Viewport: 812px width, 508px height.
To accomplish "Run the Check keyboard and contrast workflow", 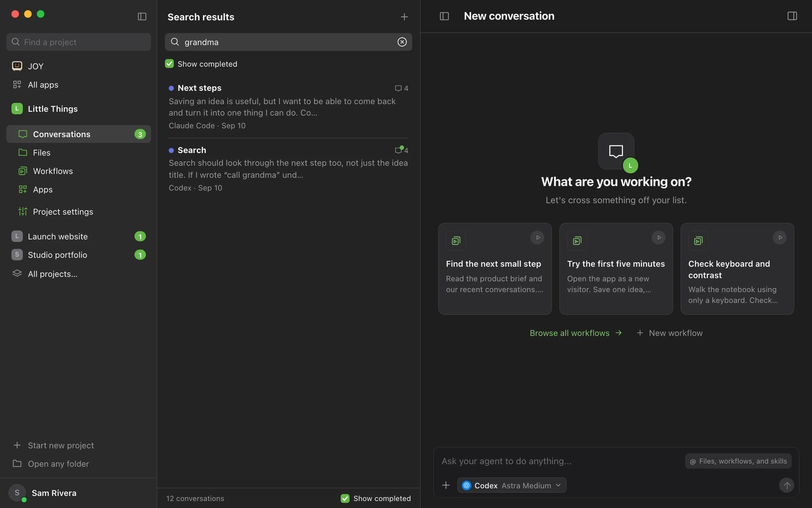I will pyautogui.click(x=780, y=237).
